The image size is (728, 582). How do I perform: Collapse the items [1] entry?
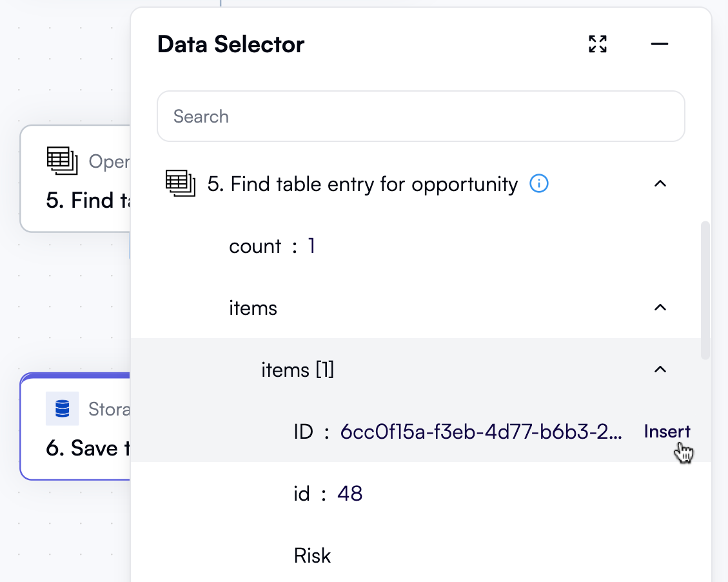click(x=660, y=370)
